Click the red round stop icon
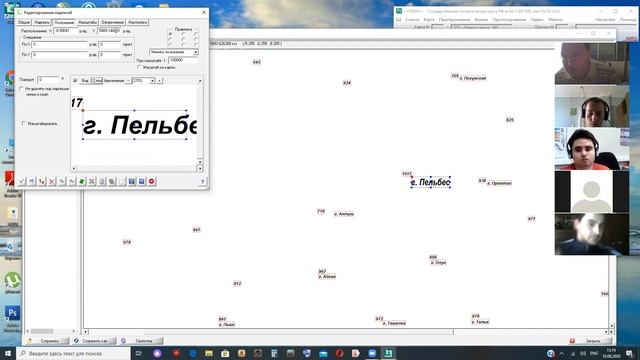This screenshot has width=640, height=360. coord(152,181)
